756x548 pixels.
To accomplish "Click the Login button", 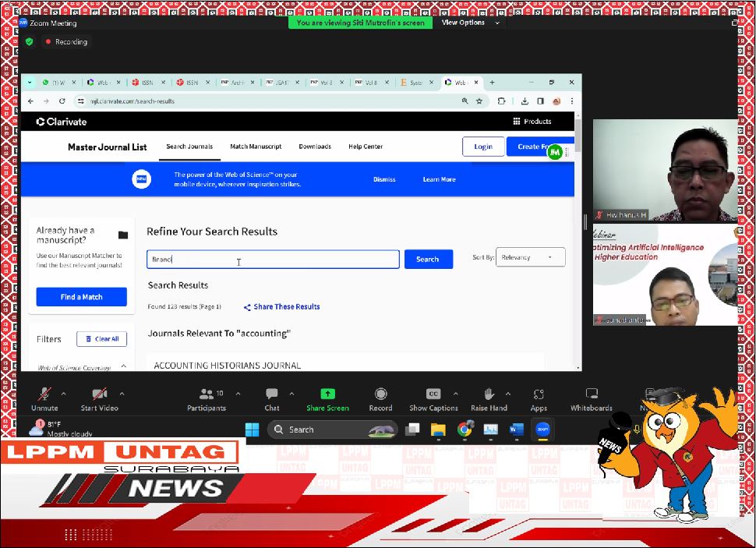I will click(483, 147).
